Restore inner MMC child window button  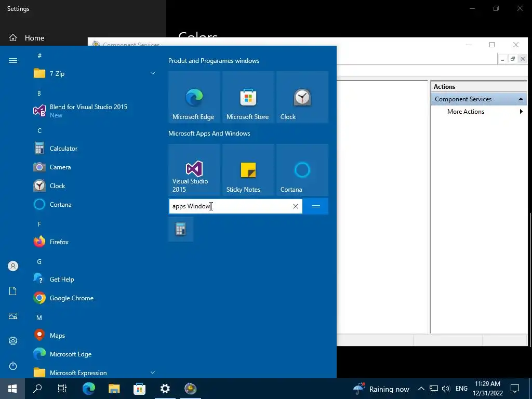(513, 59)
